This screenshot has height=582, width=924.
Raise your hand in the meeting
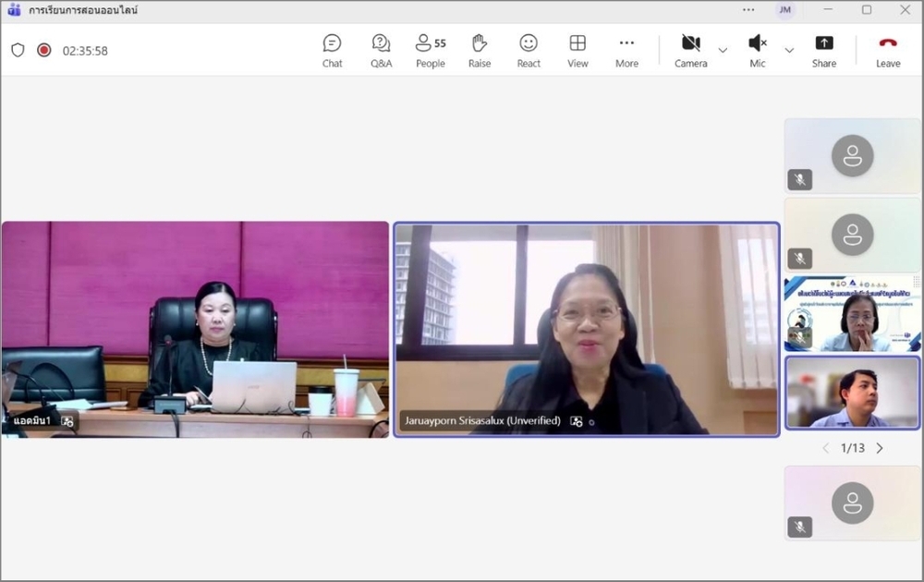click(x=480, y=50)
